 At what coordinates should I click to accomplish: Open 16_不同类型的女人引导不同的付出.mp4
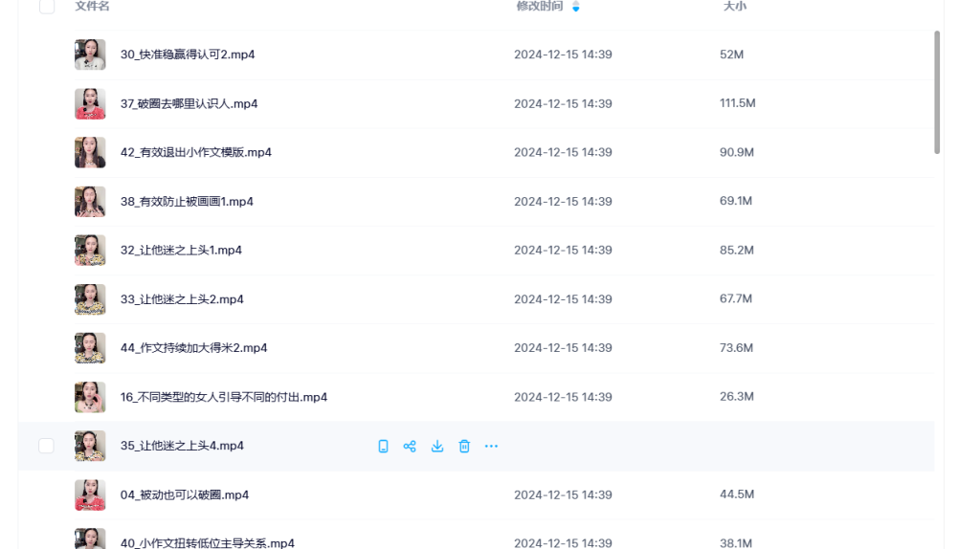pyautogui.click(x=224, y=397)
